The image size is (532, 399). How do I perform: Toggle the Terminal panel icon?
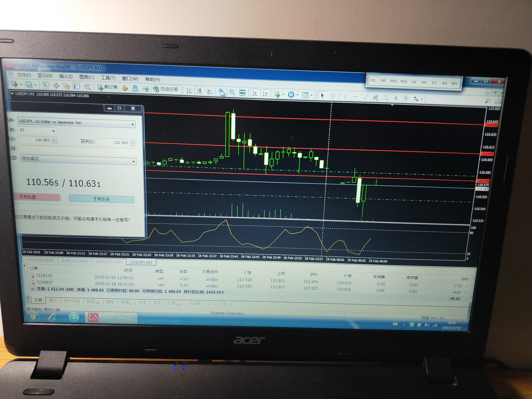[x=77, y=86]
